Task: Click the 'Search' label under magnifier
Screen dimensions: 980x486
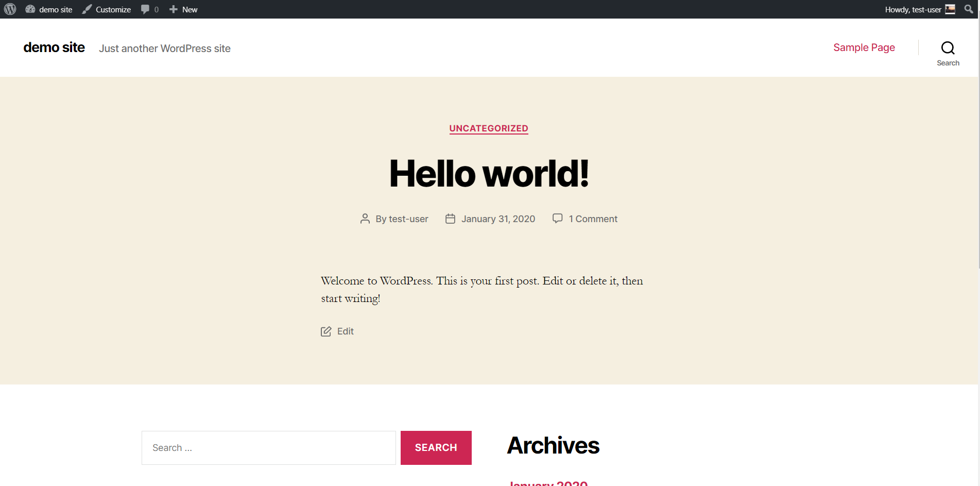Action: tap(948, 63)
